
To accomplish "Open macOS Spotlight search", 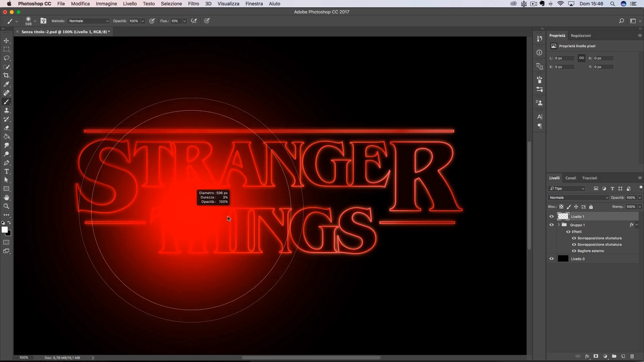I will click(x=612, y=4).
